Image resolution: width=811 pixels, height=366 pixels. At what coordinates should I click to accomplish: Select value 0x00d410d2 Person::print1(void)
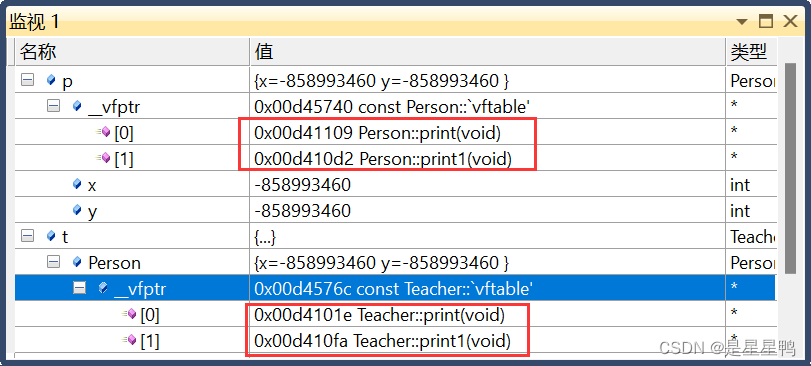click(x=383, y=159)
